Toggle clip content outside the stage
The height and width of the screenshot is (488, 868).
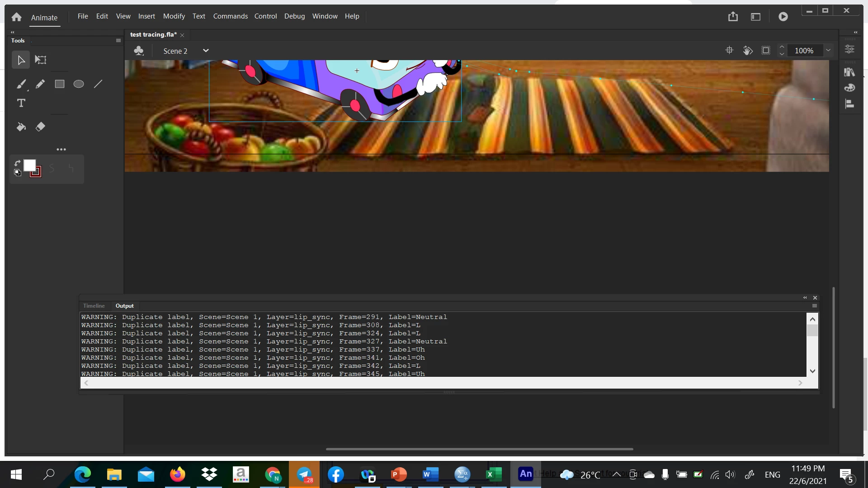[x=765, y=51]
